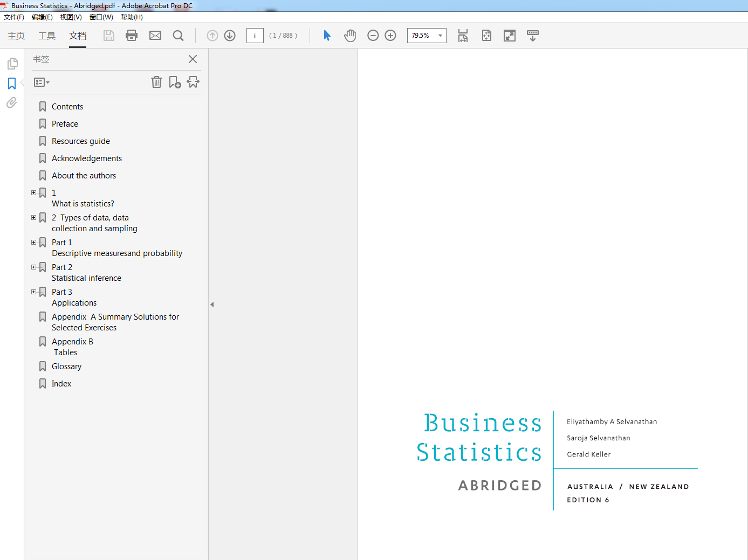Screen dimensions: 748x560
Task: Click author name Gerald Keller
Action: pyautogui.click(x=589, y=454)
